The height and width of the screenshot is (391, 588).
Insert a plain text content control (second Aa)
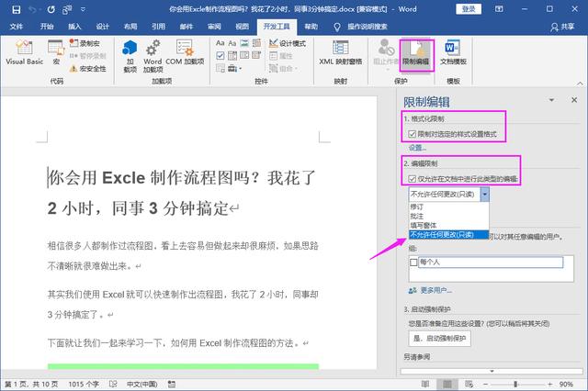click(x=232, y=43)
